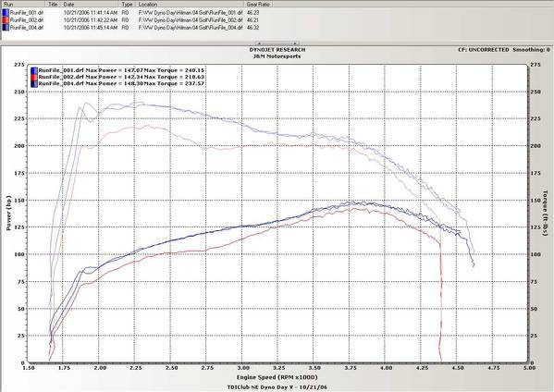Click the pane splitter handle above the graph
Image resolution: width=554 pixels, height=392 pixels.
click(x=277, y=43)
